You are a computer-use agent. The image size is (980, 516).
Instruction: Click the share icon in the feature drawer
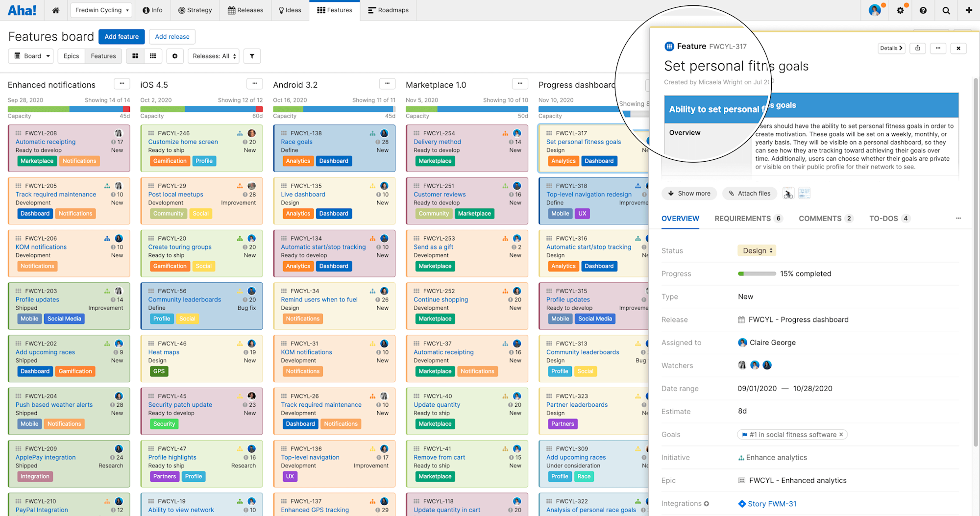point(917,48)
